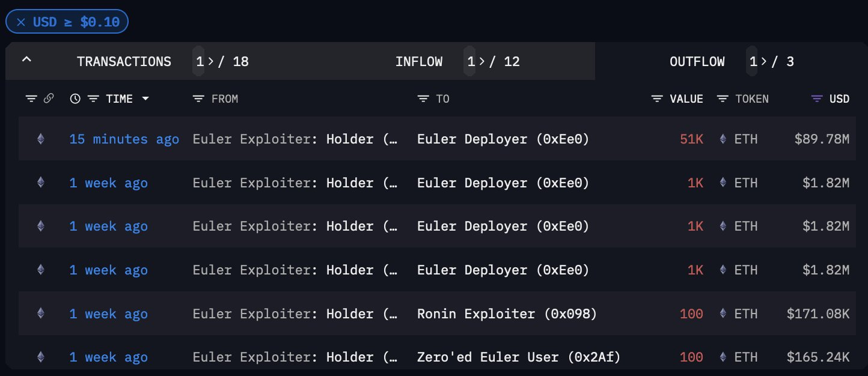Open the Ronin Exploiter (0x098) address

coord(507,314)
